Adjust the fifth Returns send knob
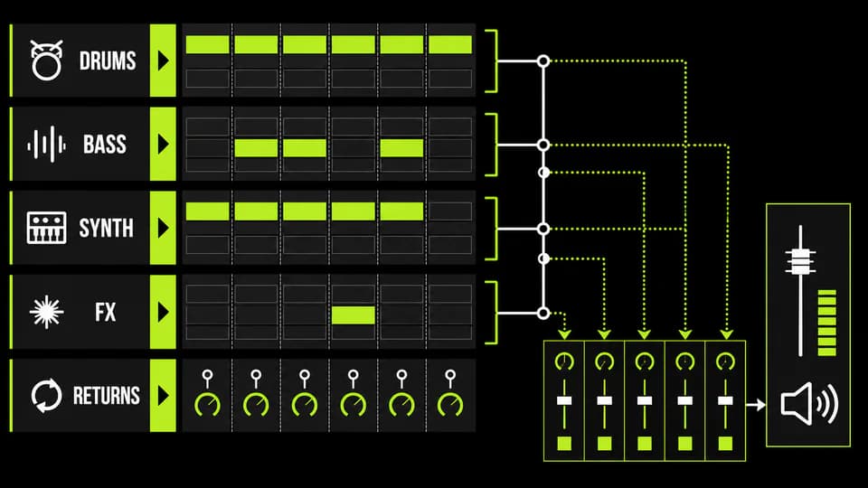 pos(401,405)
